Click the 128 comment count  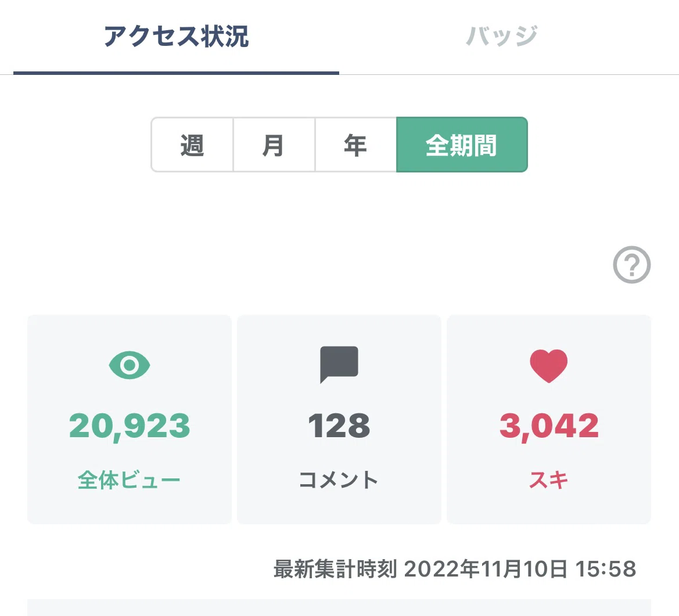pyautogui.click(x=339, y=426)
